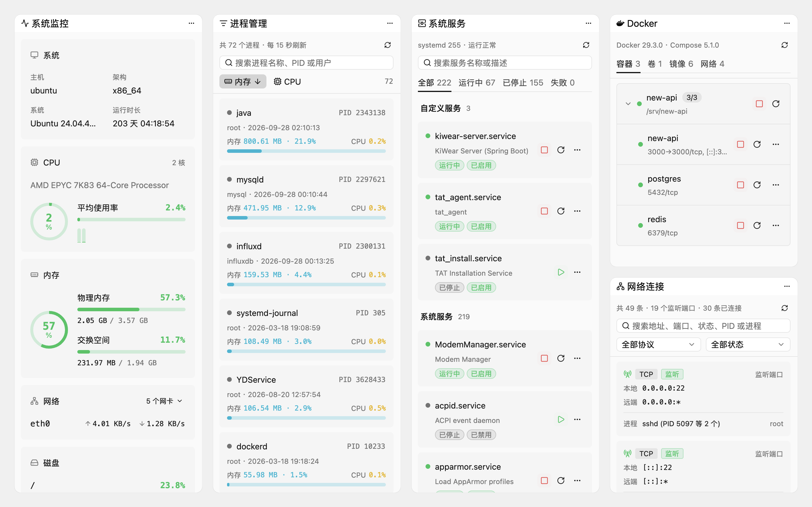Stop the new-api compose project
Viewport: 812px width, 507px height.
pos(759,104)
